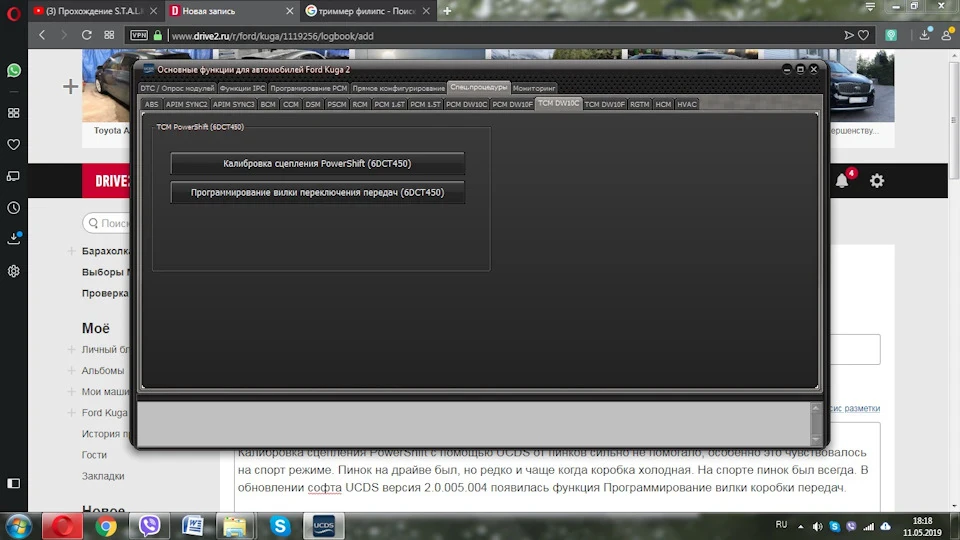Open history clock in the Opera sidebar
The width and height of the screenshot is (960, 540).
point(13,208)
